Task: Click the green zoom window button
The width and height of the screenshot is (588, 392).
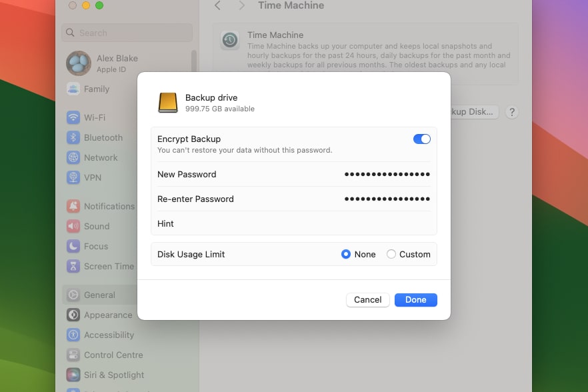Action: point(99,5)
